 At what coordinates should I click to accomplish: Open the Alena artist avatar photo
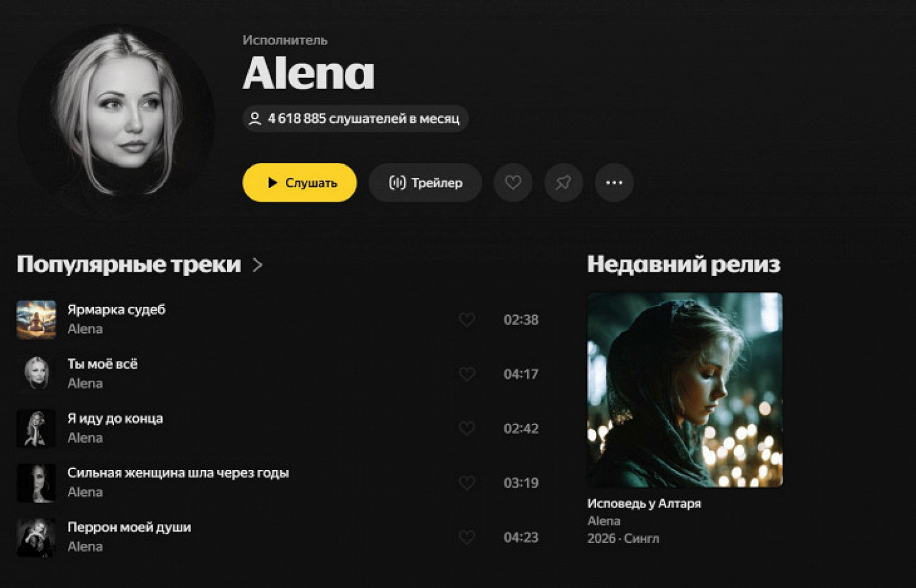[116, 119]
